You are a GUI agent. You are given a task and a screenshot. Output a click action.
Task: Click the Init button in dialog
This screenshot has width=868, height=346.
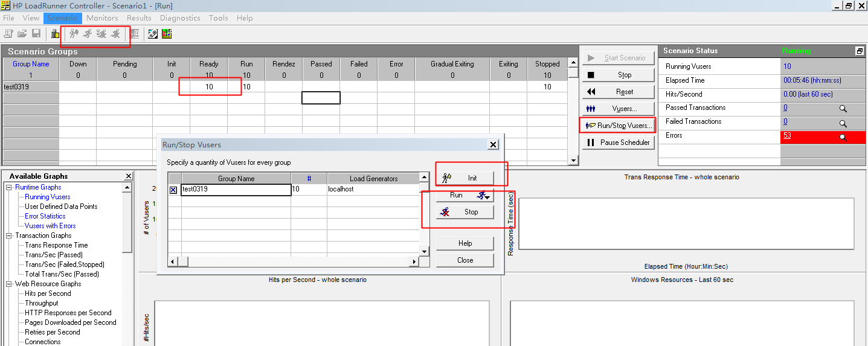click(465, 178)
